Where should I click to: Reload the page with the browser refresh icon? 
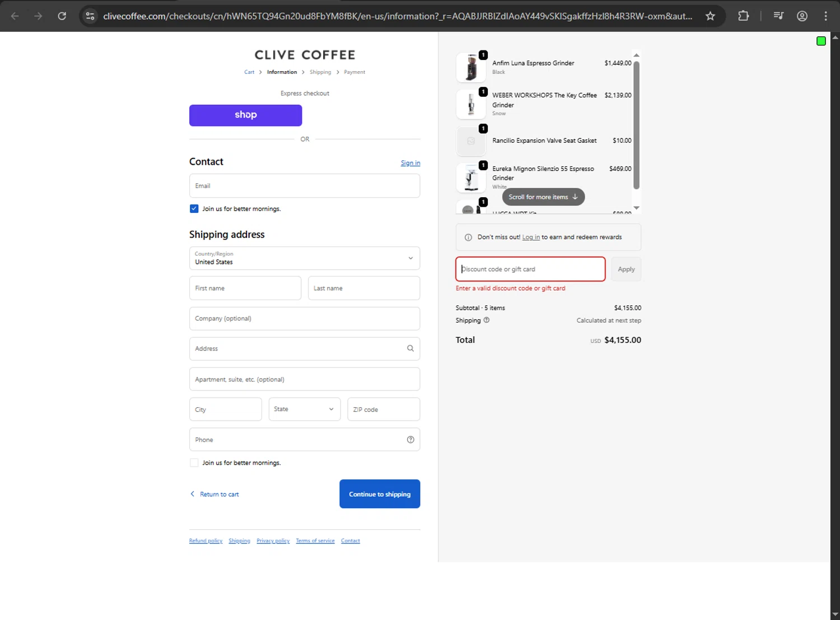pyautogui.click(x=62, y=16)
